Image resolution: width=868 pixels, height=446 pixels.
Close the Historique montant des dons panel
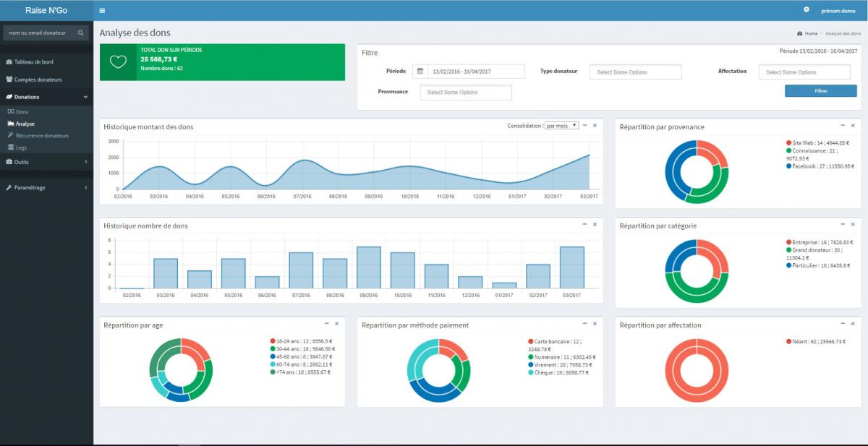point(595,125)
